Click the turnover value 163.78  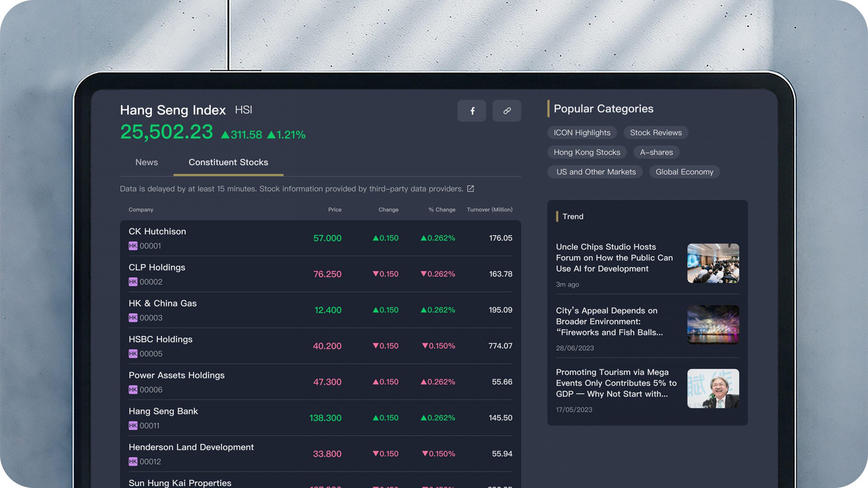[500, 274]
